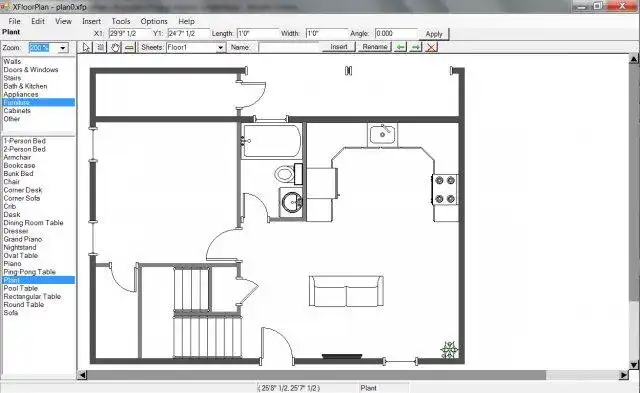The image size is (640, 393).
Task: Click the X1 coordinate field
Action: (129, 33)
